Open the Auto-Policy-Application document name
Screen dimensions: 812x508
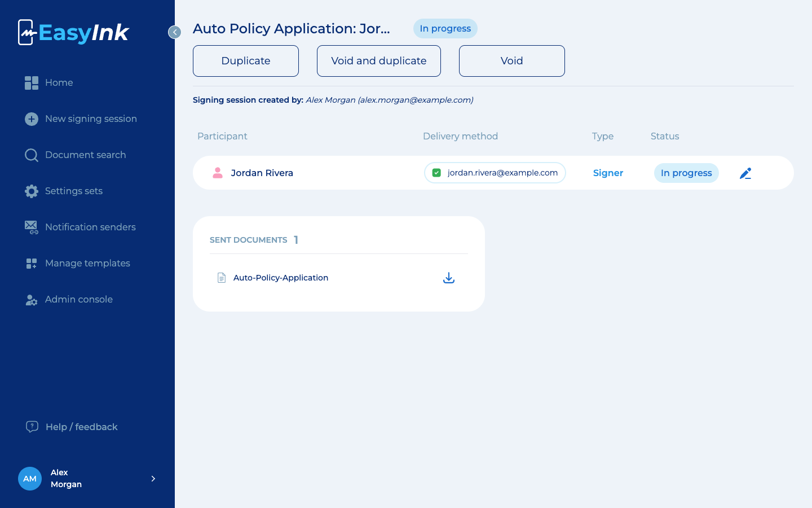(281, 278)
